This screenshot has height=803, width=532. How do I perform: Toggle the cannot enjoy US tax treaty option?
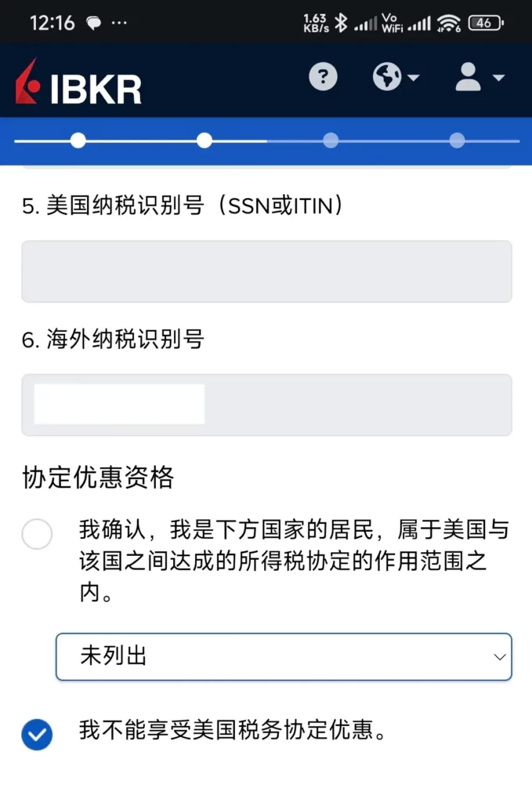[x=37, y=734]
